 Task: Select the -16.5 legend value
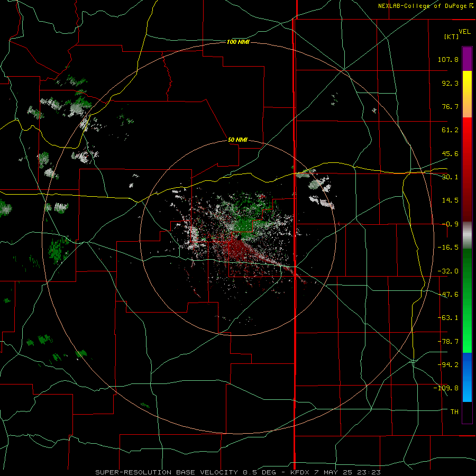448,248
